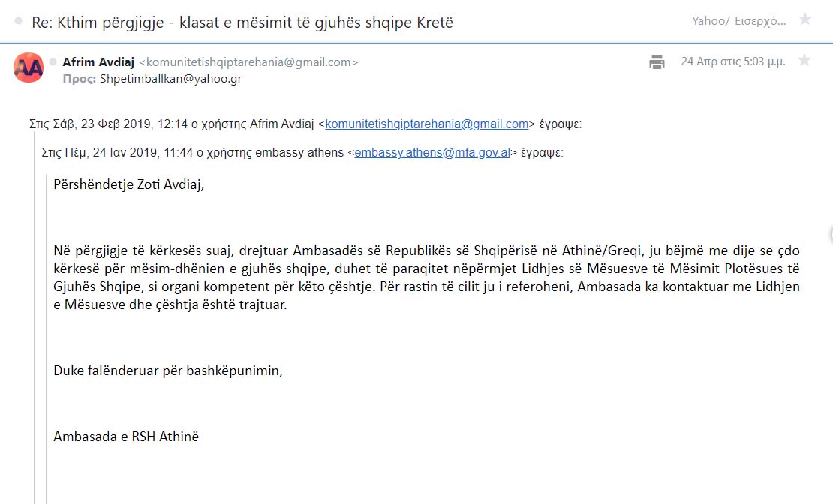Click the greeting Përshëndetje Zoti Avdiaj
The image size is (833, 504).
pyautogui.click(x=128, y=184)
